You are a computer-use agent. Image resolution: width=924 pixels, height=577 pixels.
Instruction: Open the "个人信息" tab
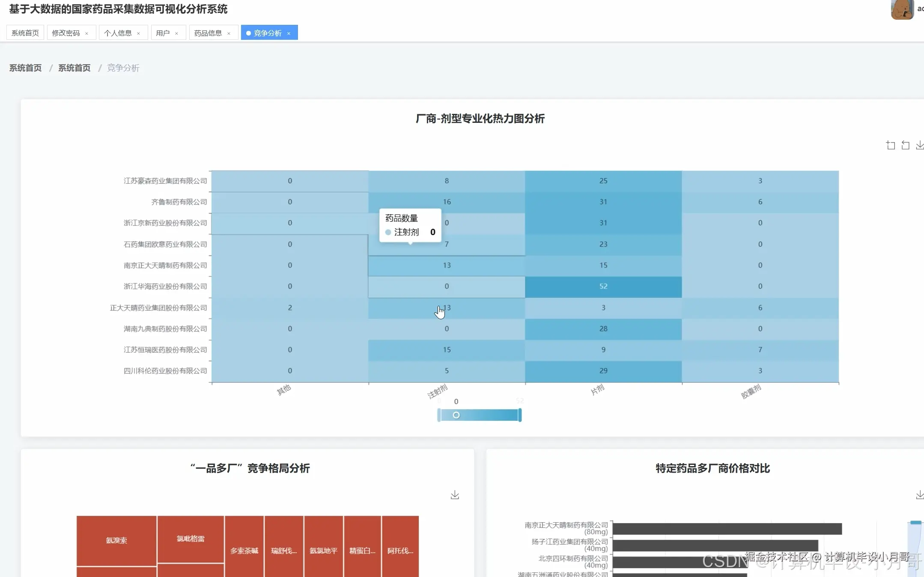(119, 33)
